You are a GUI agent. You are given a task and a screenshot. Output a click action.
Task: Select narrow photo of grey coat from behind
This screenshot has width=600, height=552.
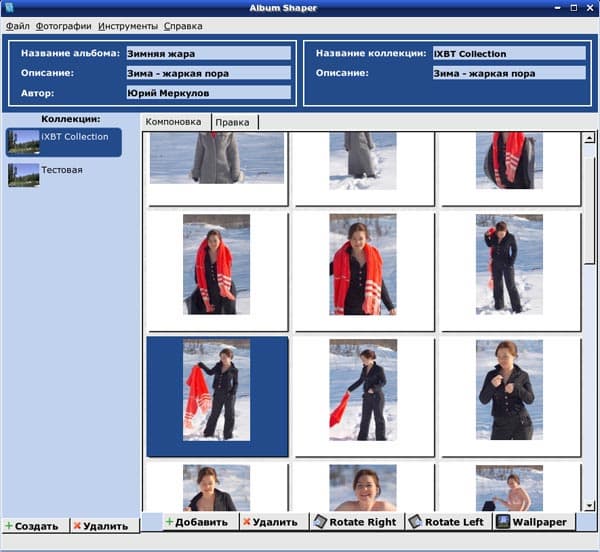click(363, 161)
